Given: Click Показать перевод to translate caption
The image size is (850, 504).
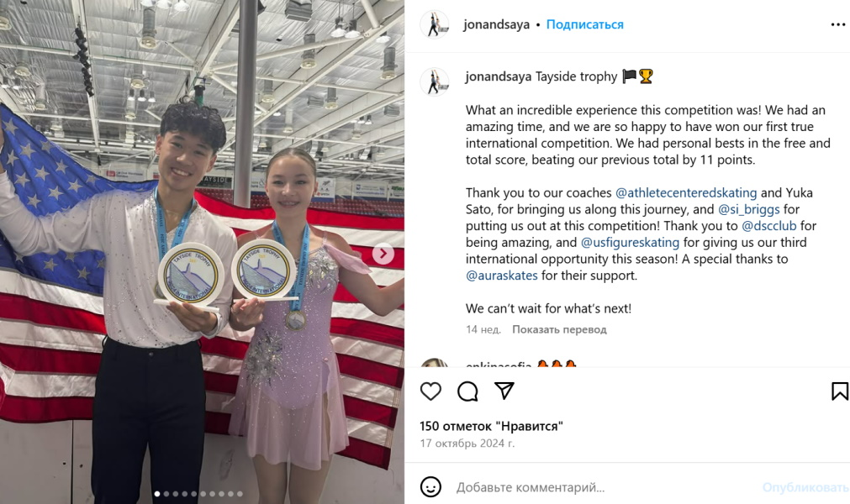Looking at the screenshot, I should click(559, 329).
